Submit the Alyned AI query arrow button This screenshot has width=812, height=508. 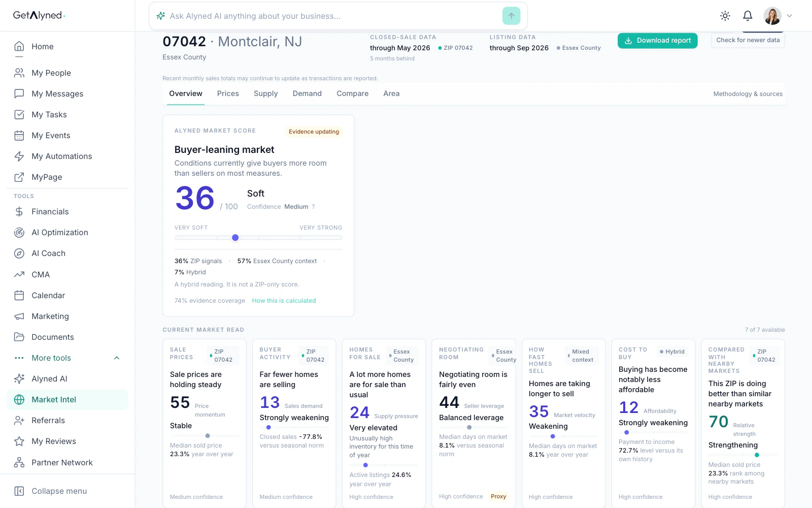[511, 16]
